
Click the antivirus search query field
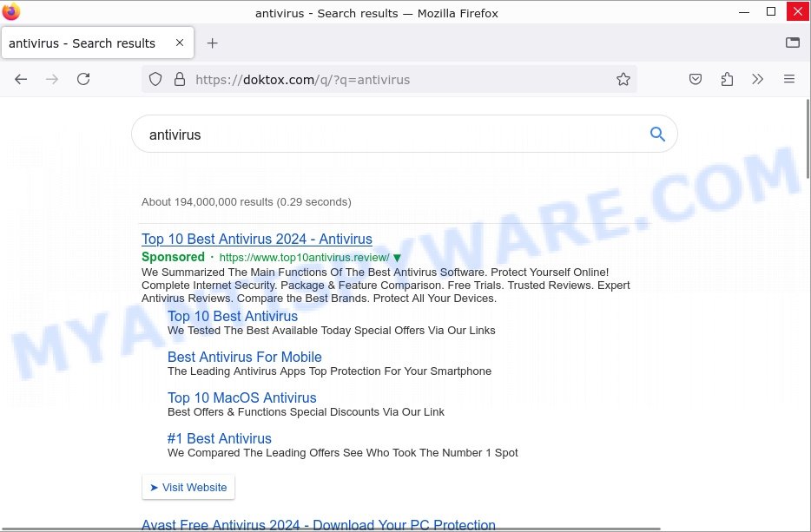404,134
